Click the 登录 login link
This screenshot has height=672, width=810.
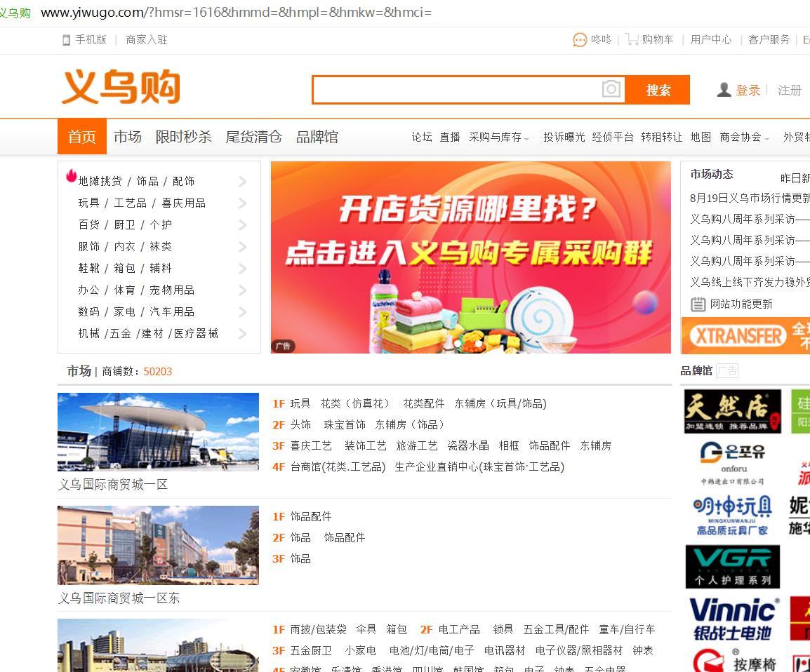point(748,90)
